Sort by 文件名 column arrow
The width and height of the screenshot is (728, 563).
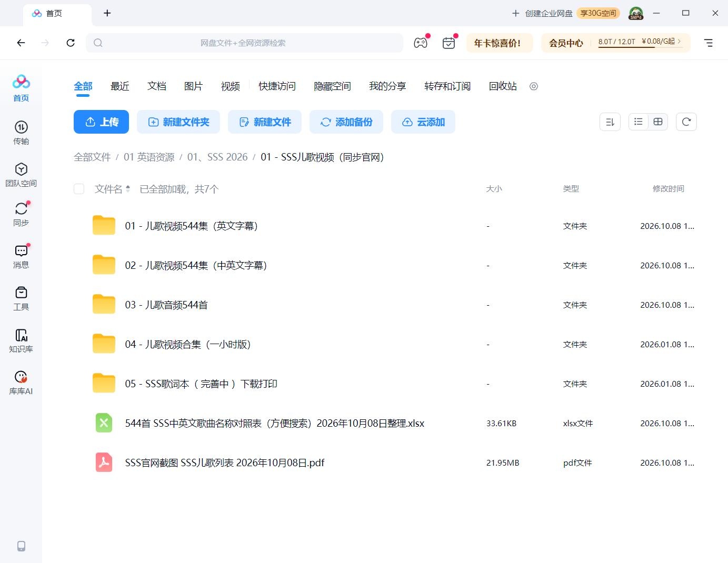tap(127, 189)
